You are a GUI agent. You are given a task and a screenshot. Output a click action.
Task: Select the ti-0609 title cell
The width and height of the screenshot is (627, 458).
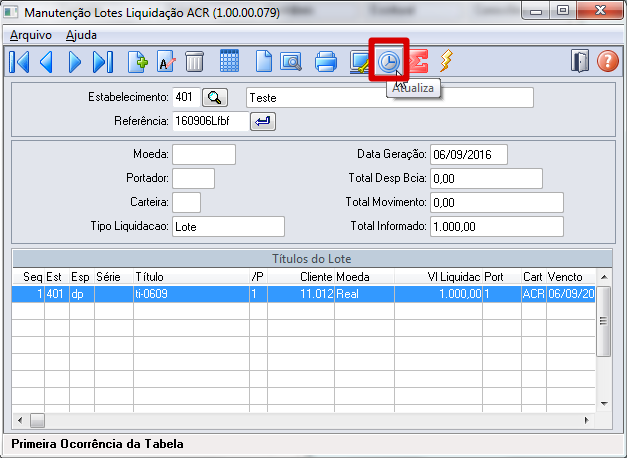click(192, 294)
